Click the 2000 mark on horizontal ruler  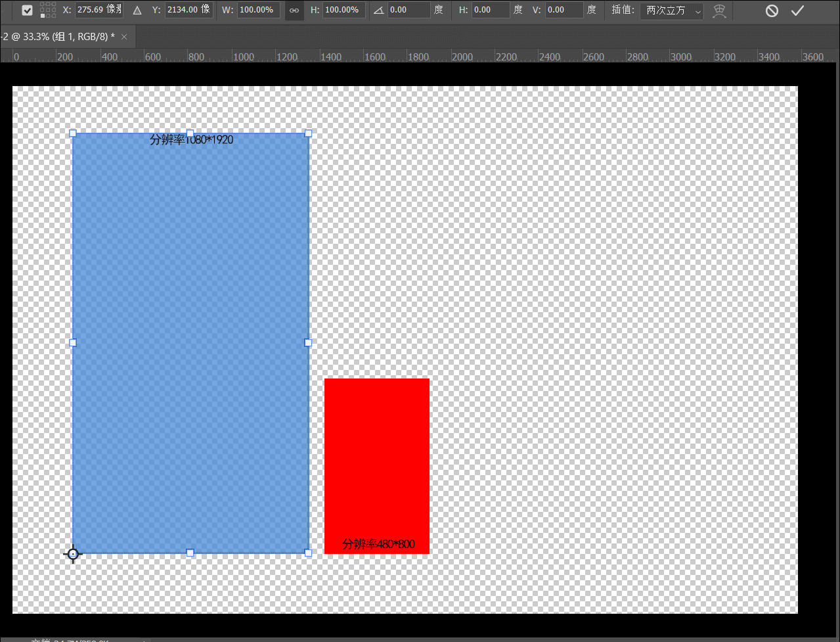pyautogui.click(x=462, y=57)
